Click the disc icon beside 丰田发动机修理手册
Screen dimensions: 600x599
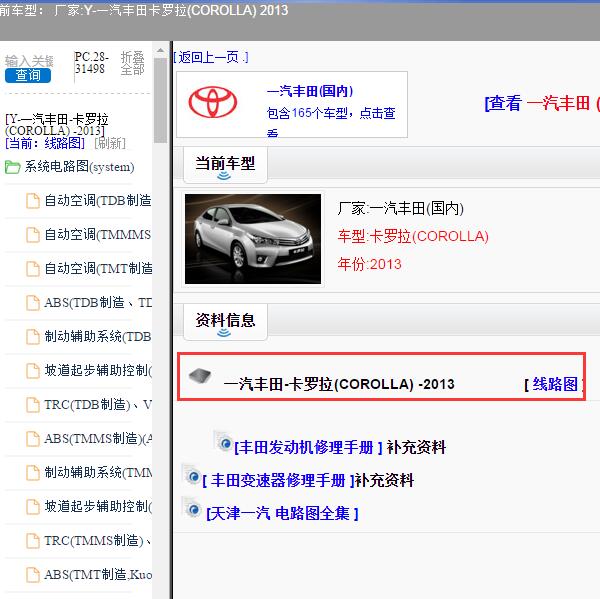click(x=223, y=442)
